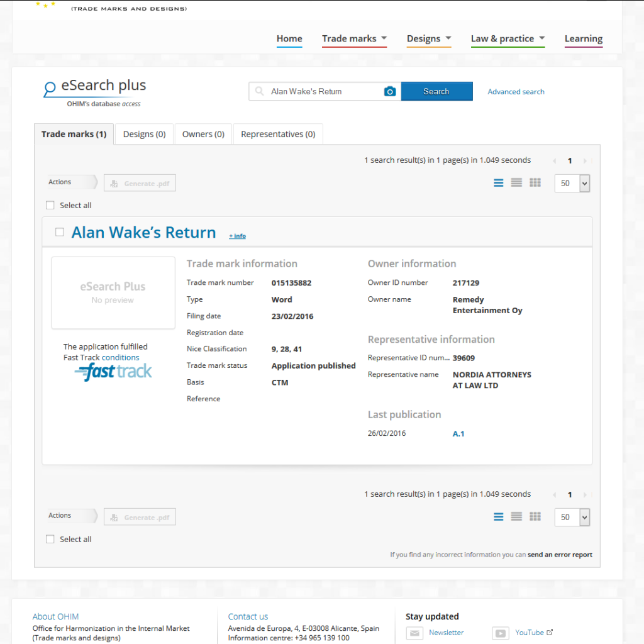The width and height of the screenshot is (644, 644).
Task: Expand the Law & practice menu
Action: click(x=508, y=39)
